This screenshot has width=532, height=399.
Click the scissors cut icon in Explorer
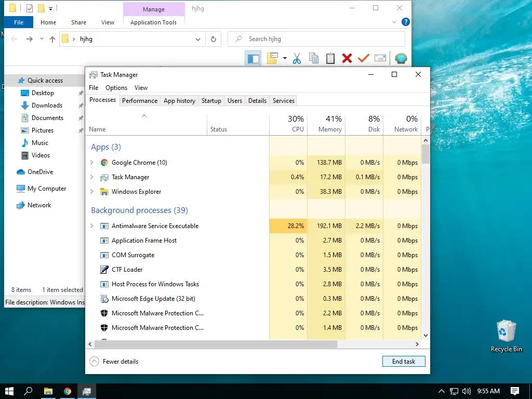pos(297,58)
